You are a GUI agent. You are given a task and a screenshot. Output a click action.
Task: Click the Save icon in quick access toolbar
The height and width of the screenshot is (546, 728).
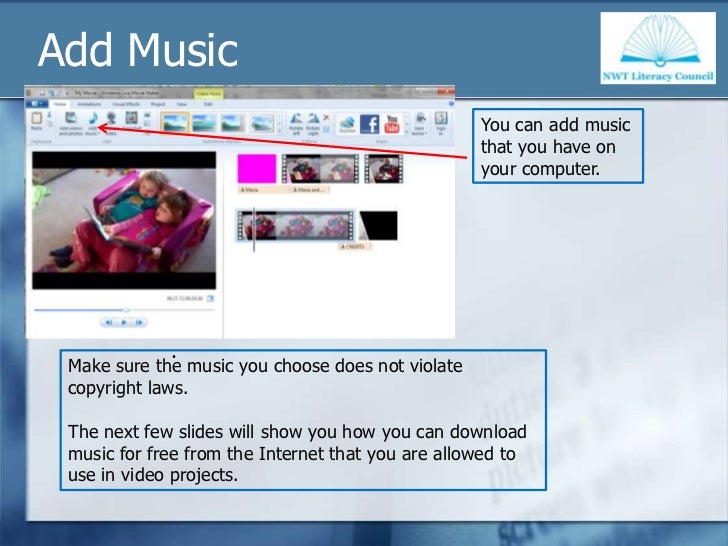pos(41,93)
